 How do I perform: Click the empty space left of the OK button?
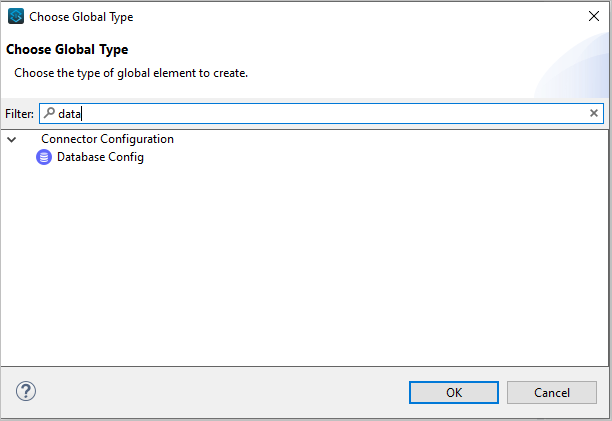click(222, 393)
